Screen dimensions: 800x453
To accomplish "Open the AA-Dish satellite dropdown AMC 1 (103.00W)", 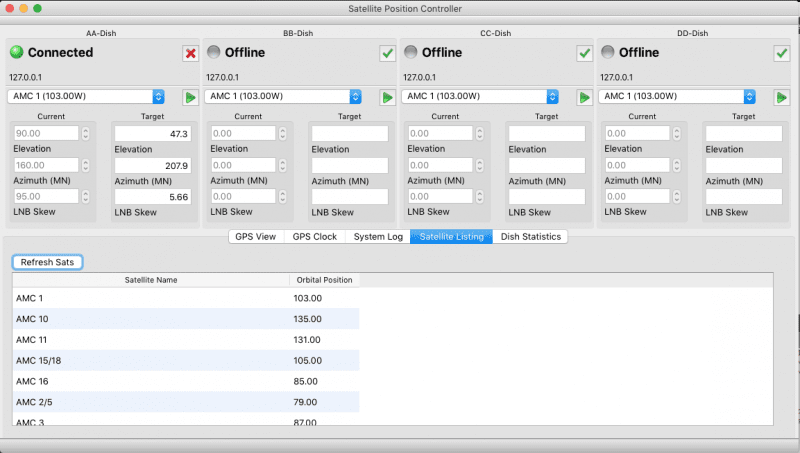I will click(x=86, y=96).
